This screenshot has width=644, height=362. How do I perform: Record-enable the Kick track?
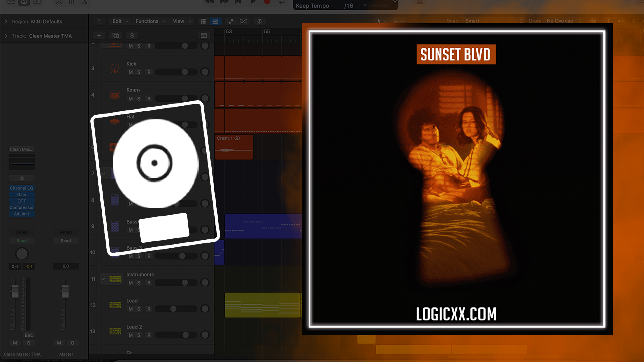[149, 72]
